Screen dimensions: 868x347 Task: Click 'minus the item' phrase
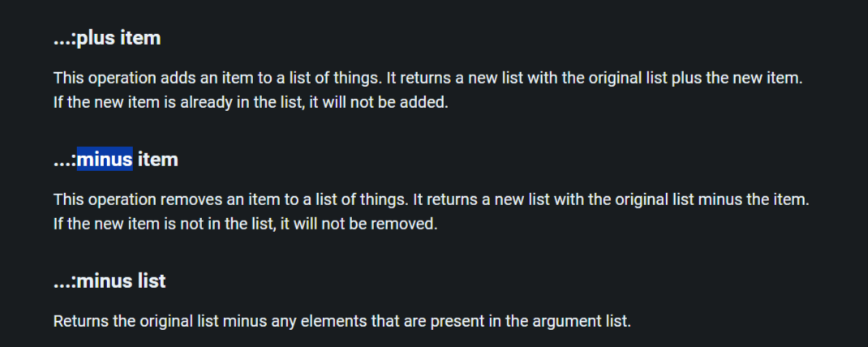point(754,199)
